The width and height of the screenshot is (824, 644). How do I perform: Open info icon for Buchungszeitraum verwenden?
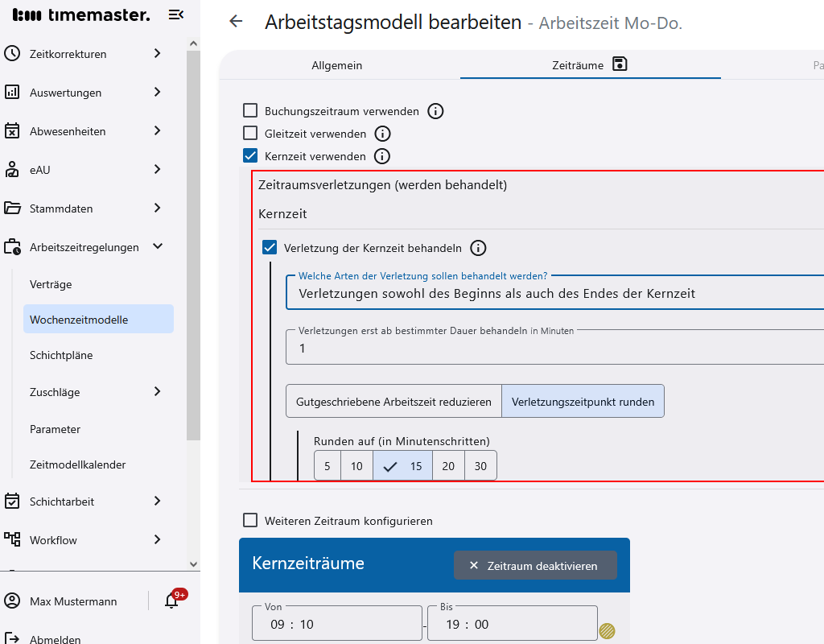coord(435,111)
